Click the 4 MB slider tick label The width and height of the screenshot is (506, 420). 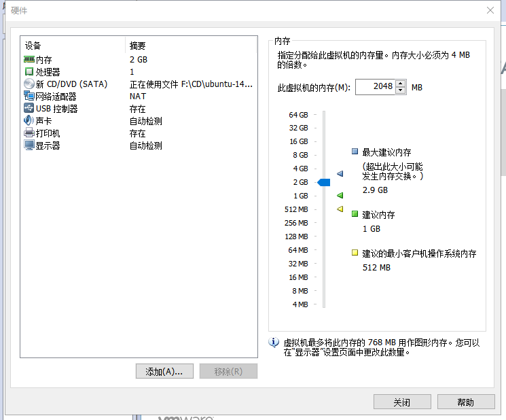tap(300, 304)
